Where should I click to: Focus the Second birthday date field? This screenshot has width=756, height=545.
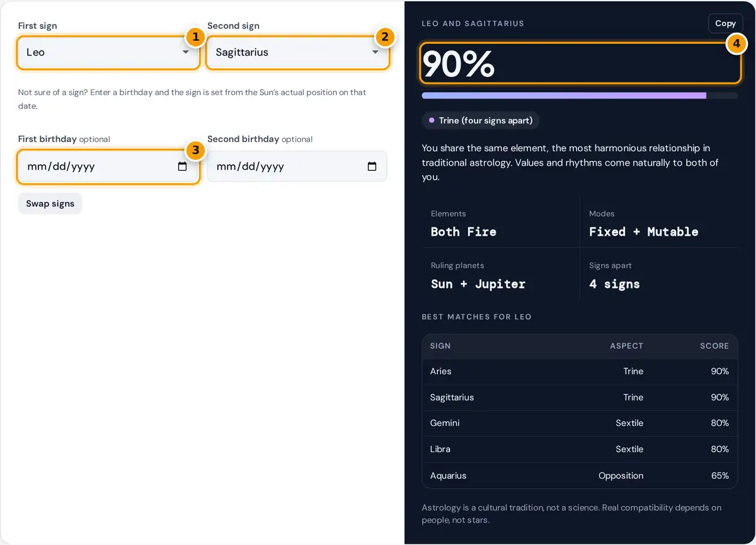click(297, 167)
